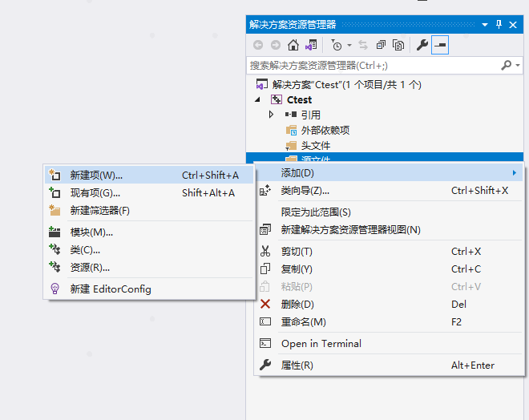Click the new explorer view icon
This screenshot has width=529, height=420.
(x=265, y=230)
